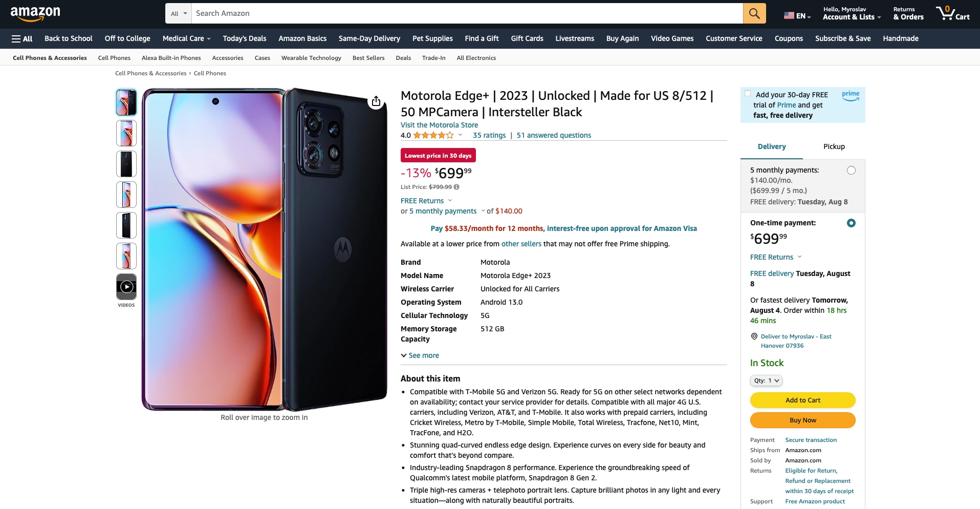
Task: Click the share icon on product image
Action: [376, 101]
